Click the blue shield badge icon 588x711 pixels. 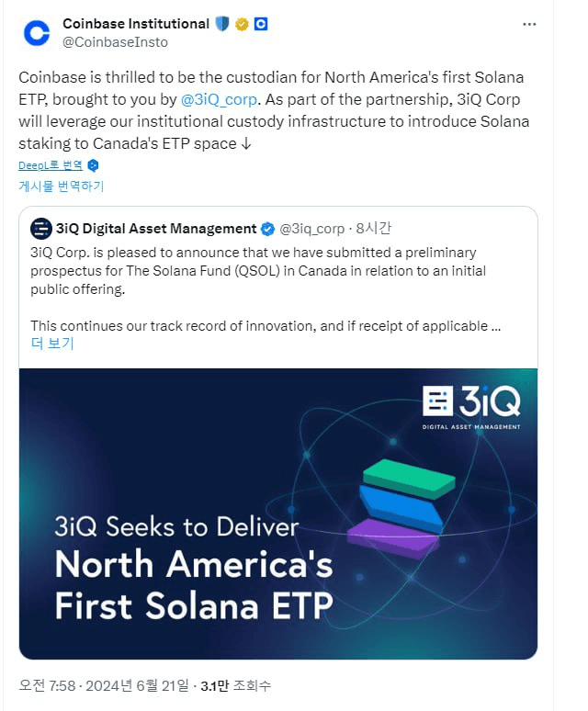(x=222, y=24)
